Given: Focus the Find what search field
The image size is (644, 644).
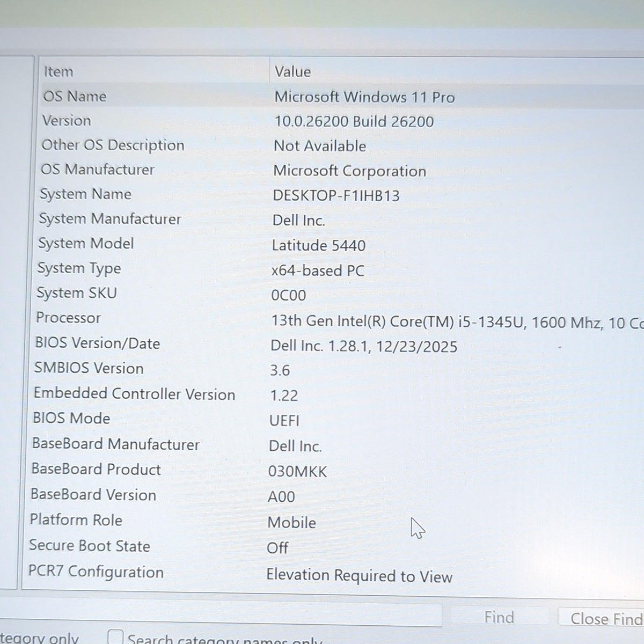Looking at the screenshot, I should click(x=220, y=615).
